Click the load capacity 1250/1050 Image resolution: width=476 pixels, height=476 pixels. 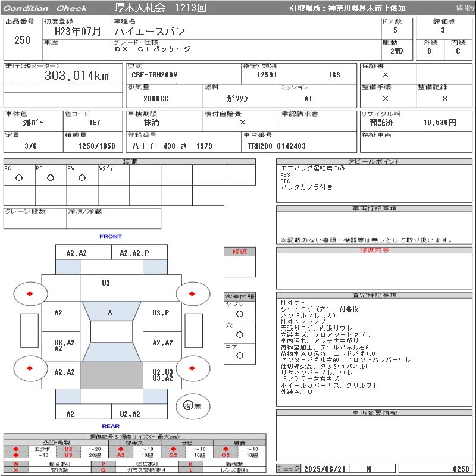coord(97,146)
